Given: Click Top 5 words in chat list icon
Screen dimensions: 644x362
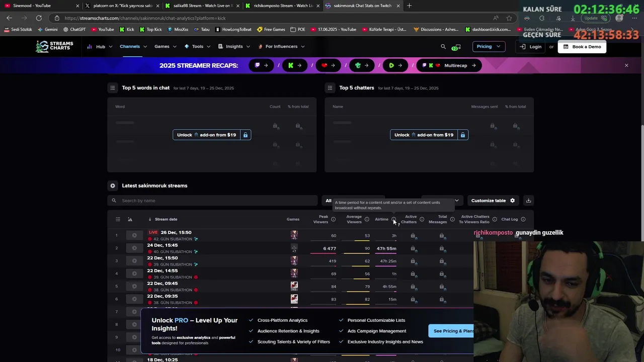Looking at the screenshot, I should tap(113, 87).
